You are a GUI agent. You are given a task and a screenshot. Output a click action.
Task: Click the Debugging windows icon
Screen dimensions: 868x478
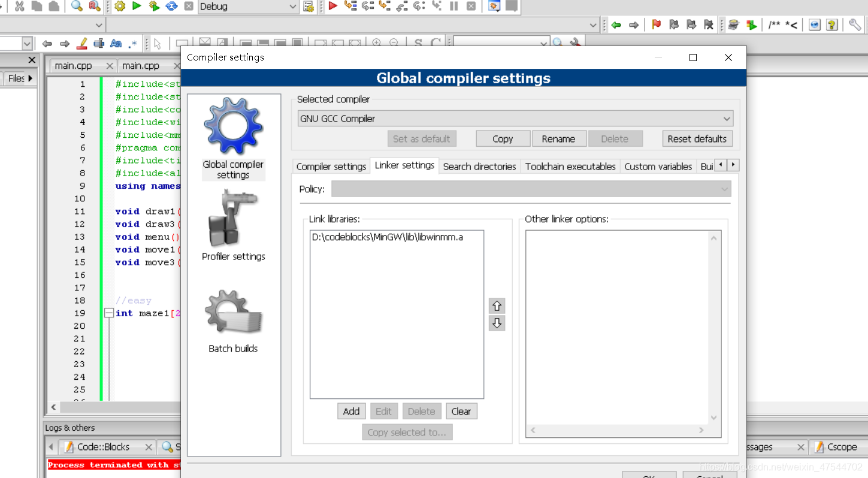pos(494,6)
